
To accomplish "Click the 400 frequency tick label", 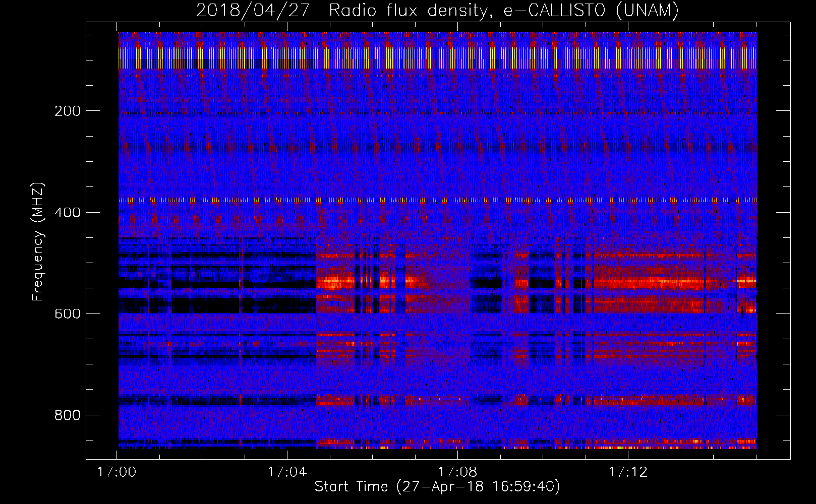I will 67,212.
